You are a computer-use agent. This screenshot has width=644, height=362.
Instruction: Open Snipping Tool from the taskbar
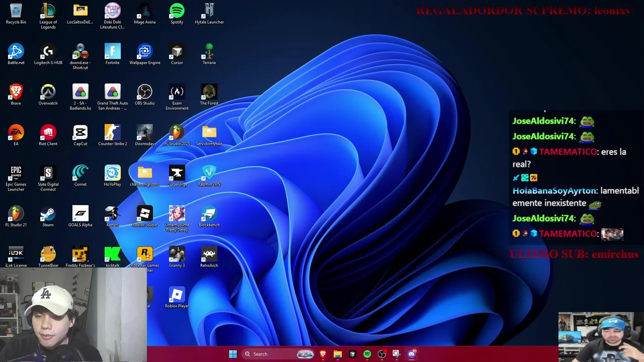tap(396, 354)
